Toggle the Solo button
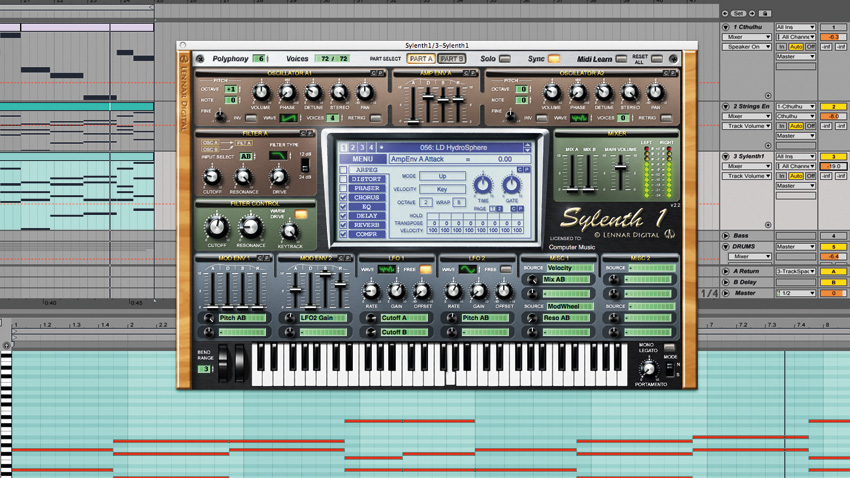This screenshot has width=850, height=478. tap(505, 59)
